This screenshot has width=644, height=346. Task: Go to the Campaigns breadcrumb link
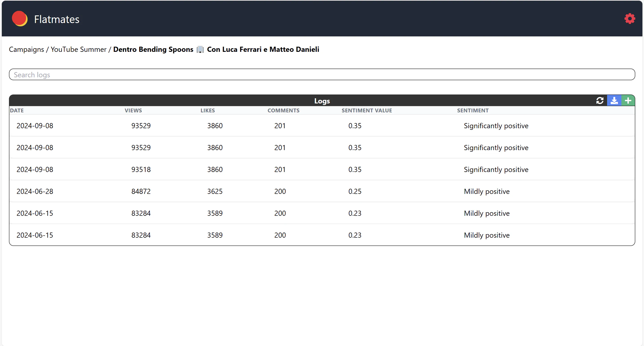coord(26,49)
